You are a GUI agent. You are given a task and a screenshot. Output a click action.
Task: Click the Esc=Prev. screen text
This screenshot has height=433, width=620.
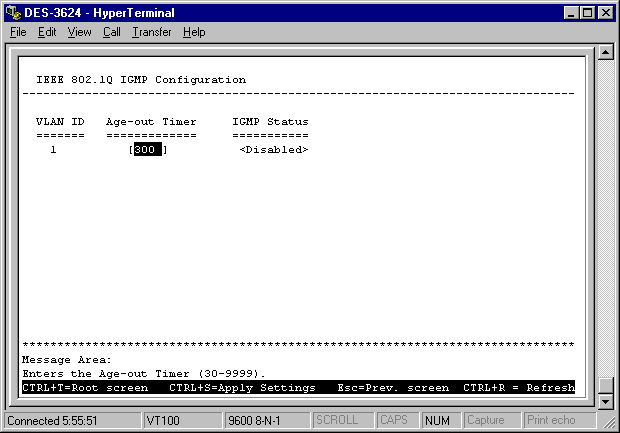[394, 387]
